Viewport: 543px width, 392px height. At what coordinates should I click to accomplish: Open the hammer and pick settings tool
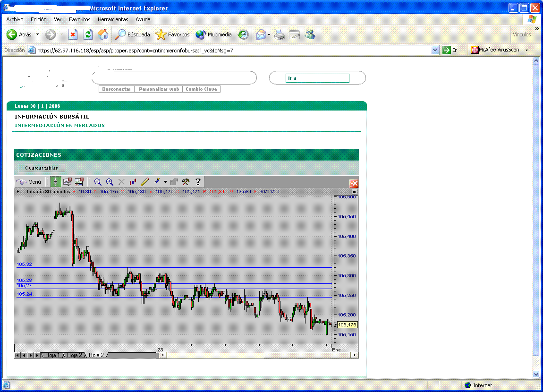click(x=186, y=182)
